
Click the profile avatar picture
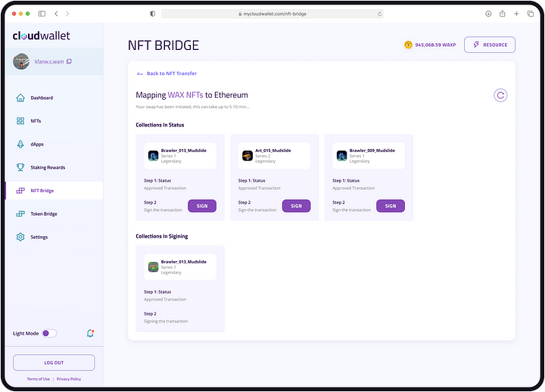click(x=21, y=61)
